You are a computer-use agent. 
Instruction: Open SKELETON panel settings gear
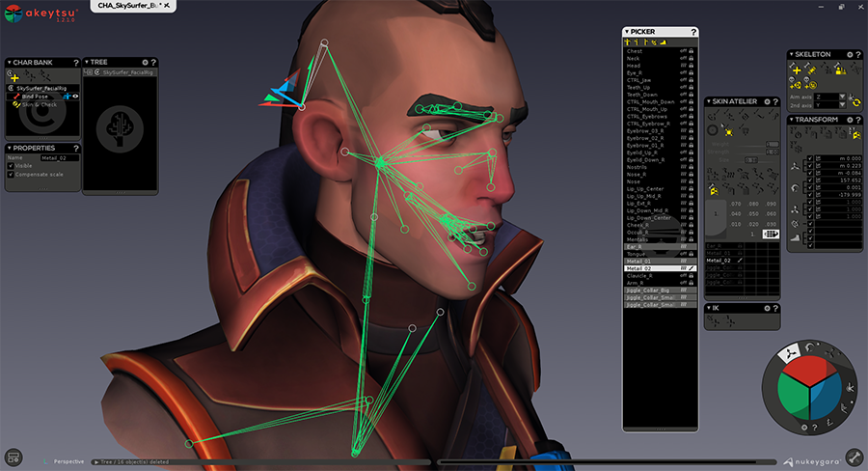[850, 54]
